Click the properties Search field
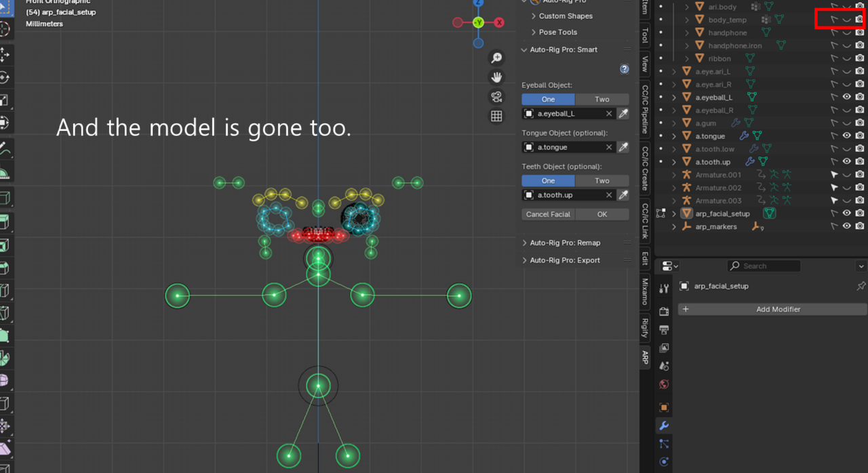The width and height of the screenshot is (868, 473). point(764,266)
